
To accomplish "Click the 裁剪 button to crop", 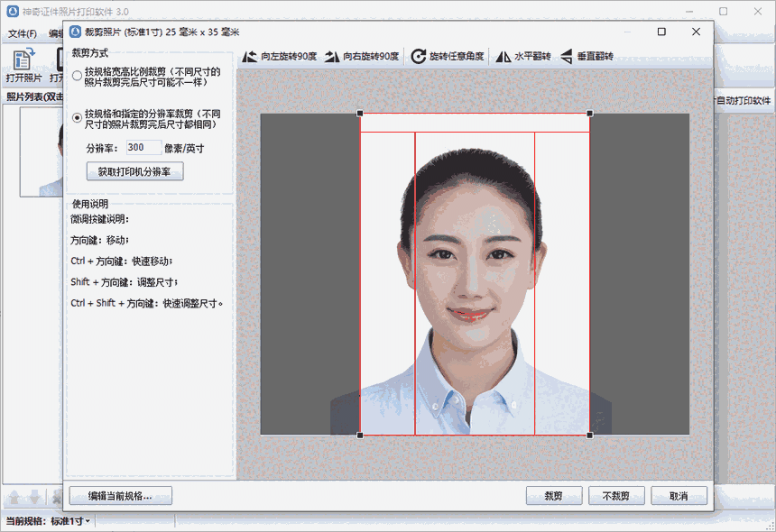I will [553, 496].
